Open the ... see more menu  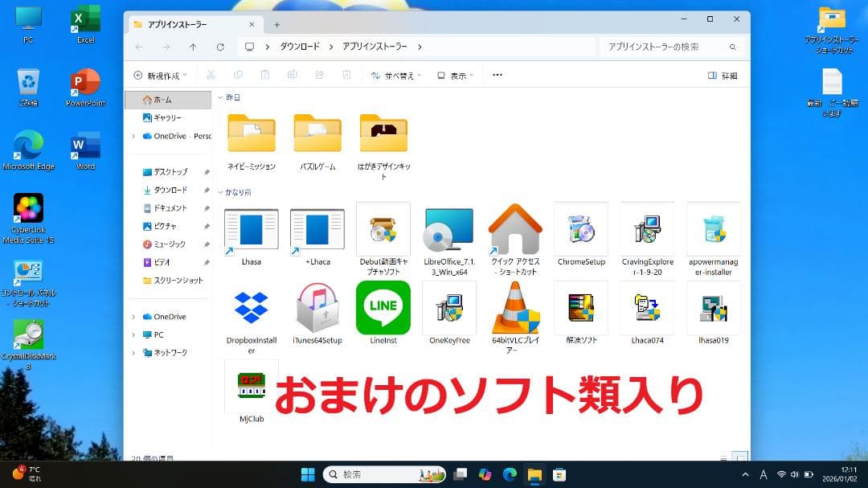(497, 74)
